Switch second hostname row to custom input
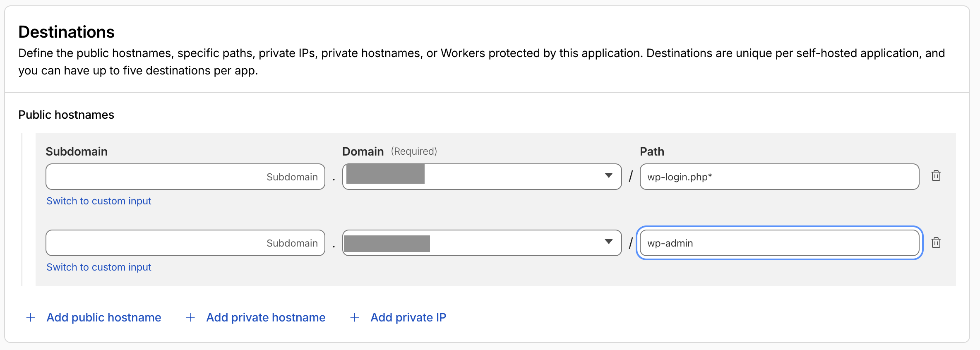The height and width of the screenshot is (350, 980). click(99, 267)
